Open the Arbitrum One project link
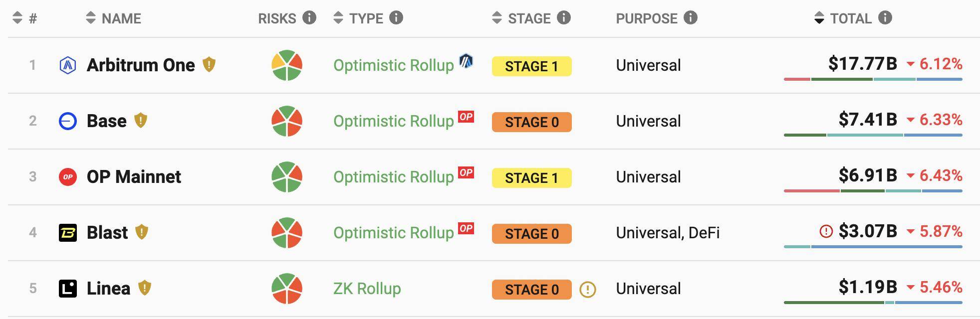This screenshot has height=319, width=980. pos(141,65)
